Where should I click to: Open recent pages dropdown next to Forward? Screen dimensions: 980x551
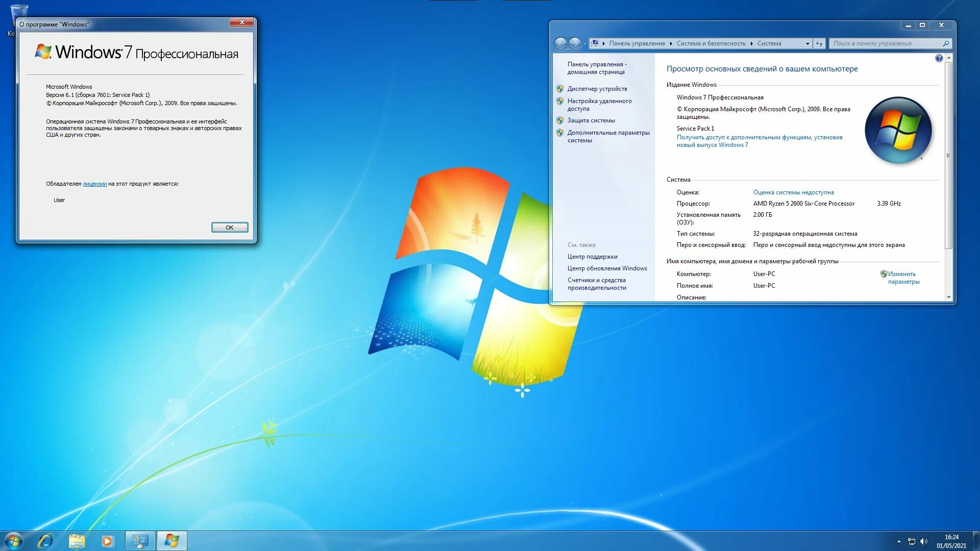(585, 43)
